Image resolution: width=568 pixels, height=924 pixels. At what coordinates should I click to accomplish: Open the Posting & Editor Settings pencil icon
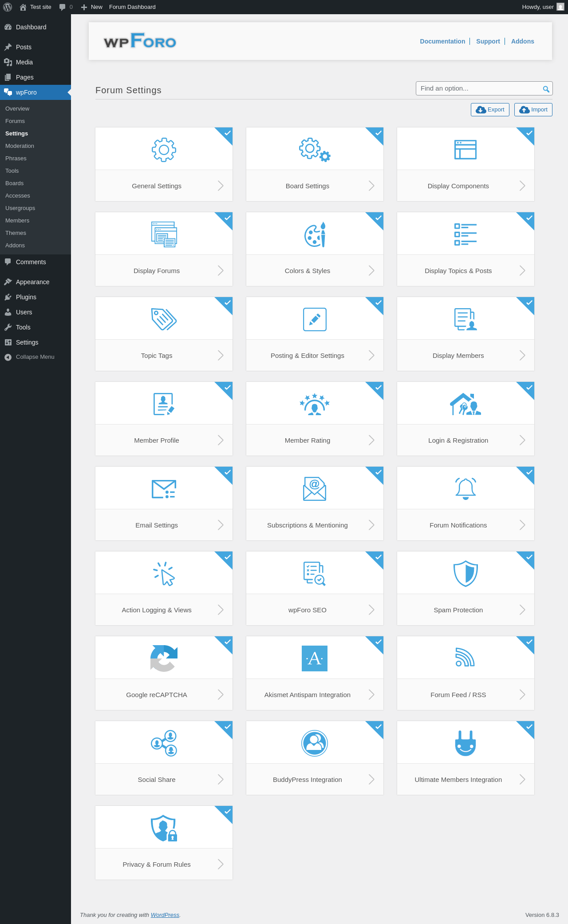point(315,319)
